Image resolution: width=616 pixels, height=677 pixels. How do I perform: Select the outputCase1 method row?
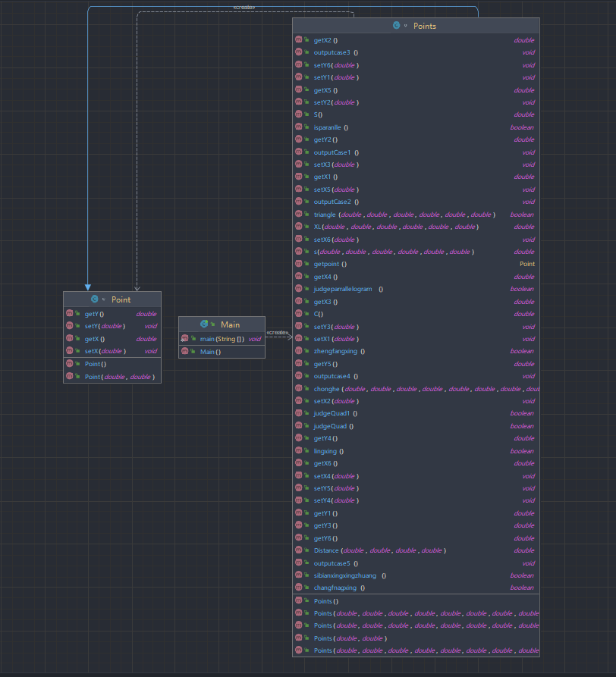tap(416, 152)
